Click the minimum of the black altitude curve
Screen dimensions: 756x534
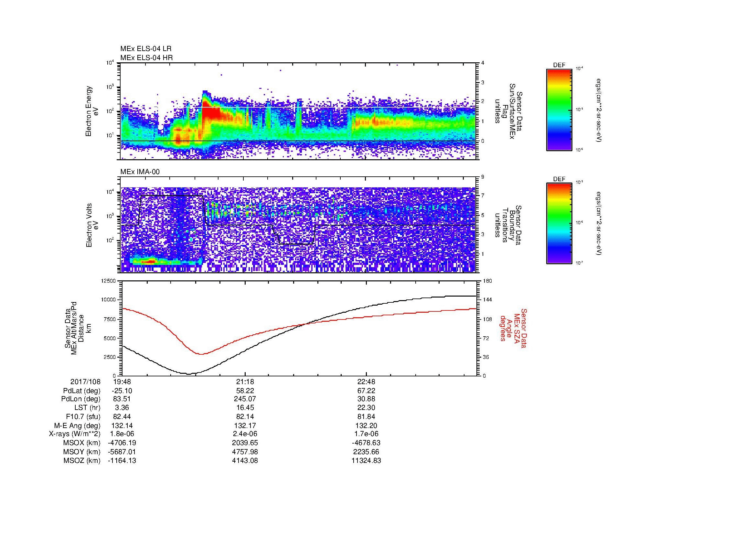pyautogui.click(x=189, y=374)
